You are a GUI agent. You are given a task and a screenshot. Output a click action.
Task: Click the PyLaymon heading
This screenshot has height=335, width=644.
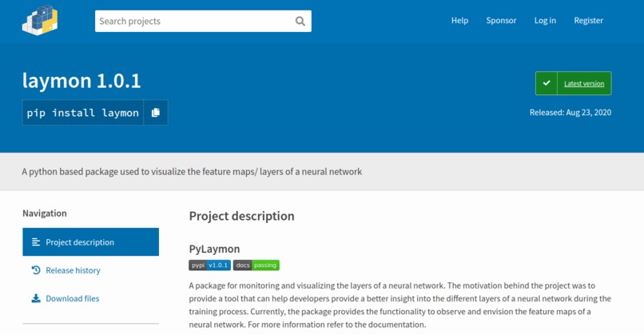[x=214, y=249]
